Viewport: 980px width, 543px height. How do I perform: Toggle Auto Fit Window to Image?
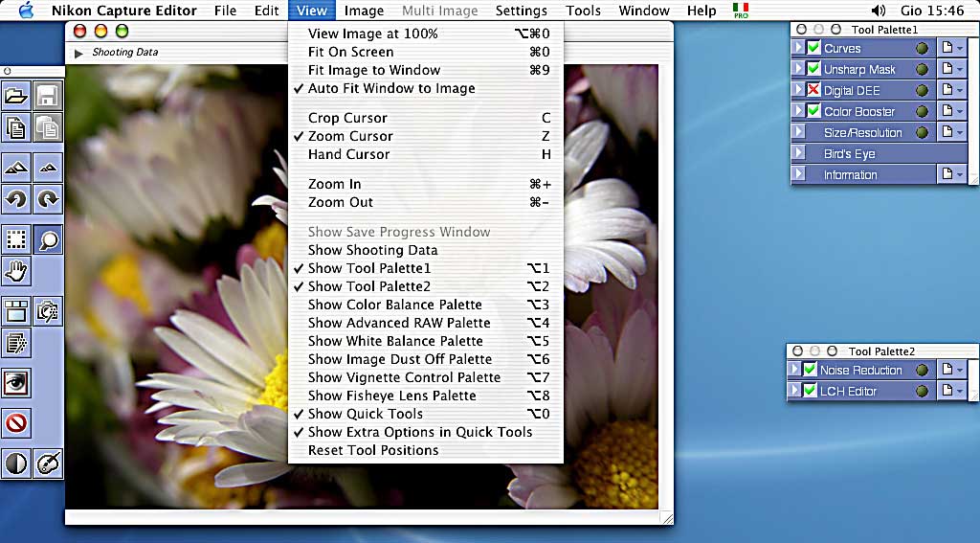point(425,88)
